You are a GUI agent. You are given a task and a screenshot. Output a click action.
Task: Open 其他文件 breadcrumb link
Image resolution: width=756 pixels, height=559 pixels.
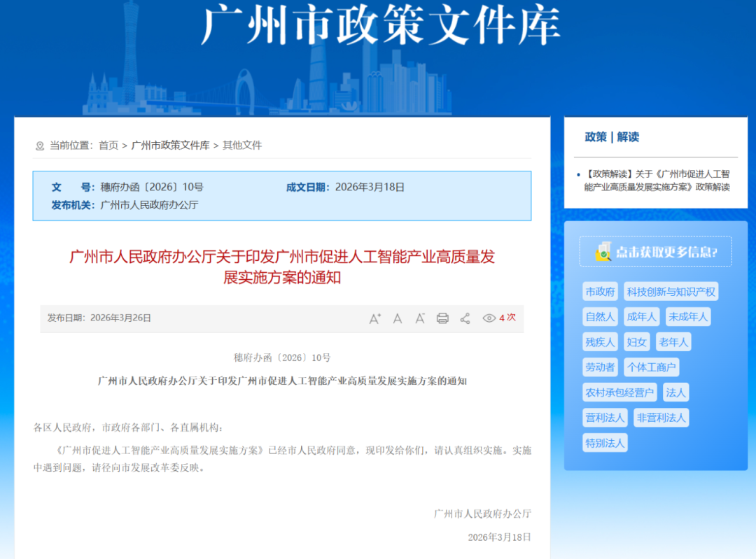pos(242,145)
